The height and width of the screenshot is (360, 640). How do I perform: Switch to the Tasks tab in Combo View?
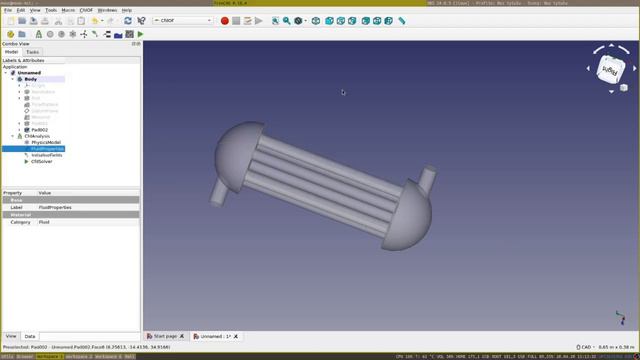coord(32,52)
